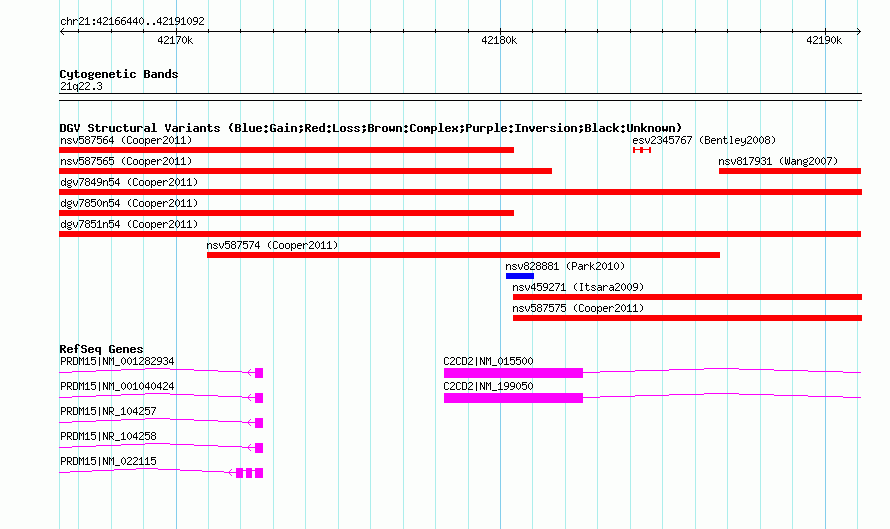This screenshot has width=890, height=529.
Task: Open the nsv587575 (Cooper2011) label
Action: click(x=578, y=308)
